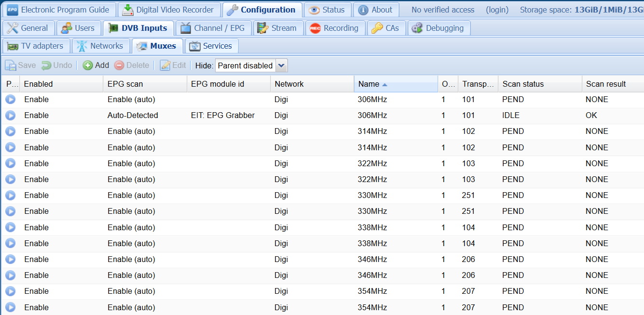Screen dimensions: 644x315
Task: Click the green Add mux button
Action: coord(96,66)
